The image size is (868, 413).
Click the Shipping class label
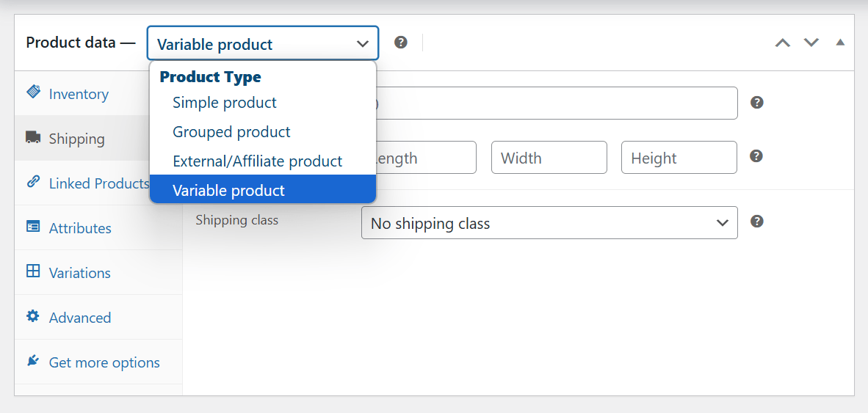[237, 220]
